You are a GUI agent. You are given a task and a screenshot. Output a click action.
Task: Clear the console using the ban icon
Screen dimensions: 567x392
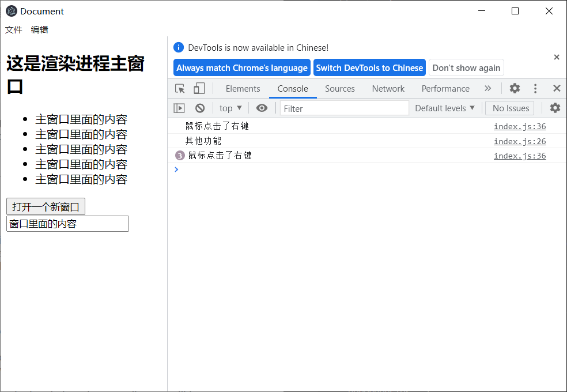(x=199, y=108)
